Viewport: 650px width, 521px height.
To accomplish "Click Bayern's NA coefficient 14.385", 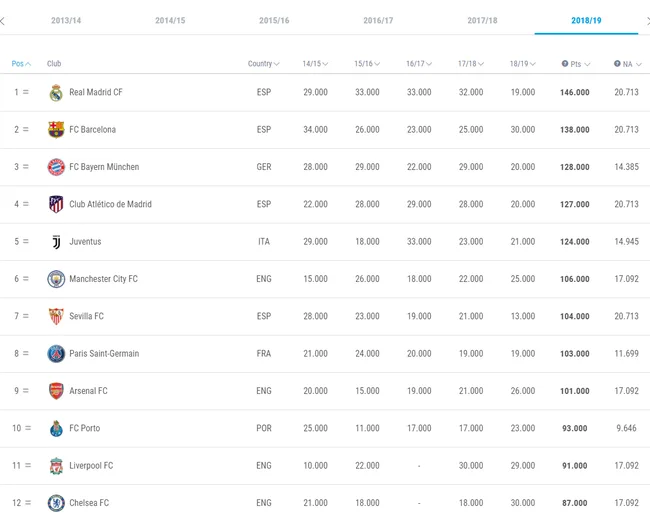I will click(626, 167).
